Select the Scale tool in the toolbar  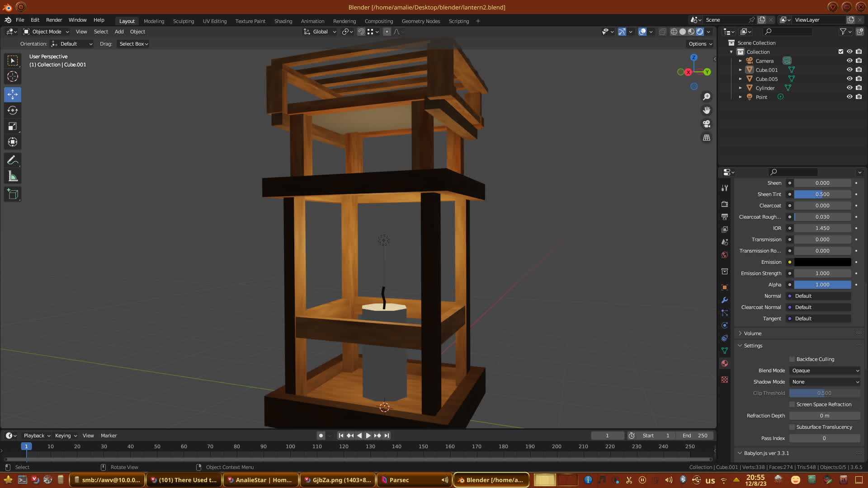(13, 127)
